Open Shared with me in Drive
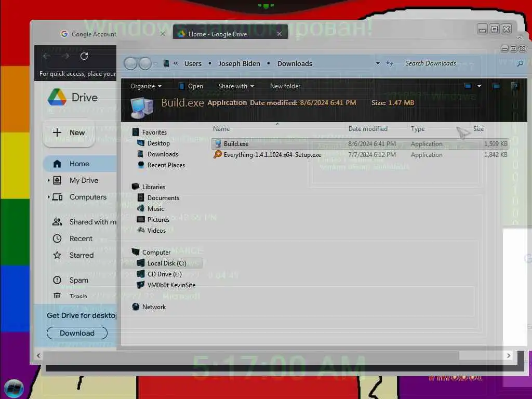 coord(84,222)
